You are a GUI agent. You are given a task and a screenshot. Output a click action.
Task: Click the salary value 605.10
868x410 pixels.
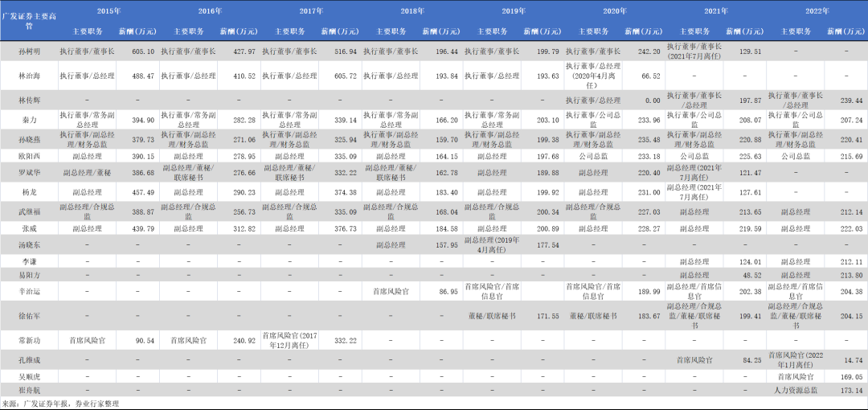(143, 51)
